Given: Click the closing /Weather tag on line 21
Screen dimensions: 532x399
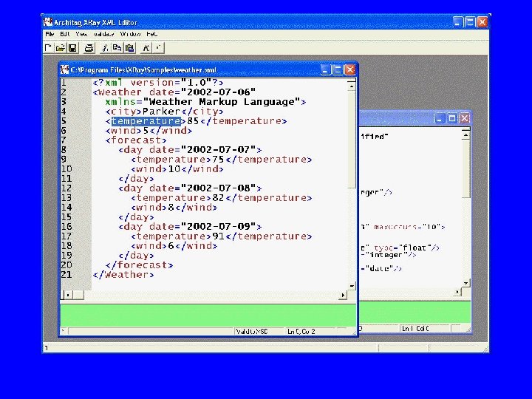Looking at the screenshot, I should point(123,274).
